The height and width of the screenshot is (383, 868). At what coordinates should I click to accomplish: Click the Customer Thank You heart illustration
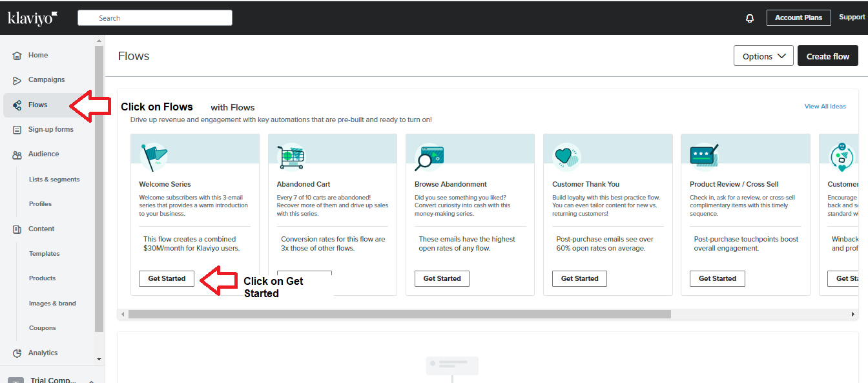(x=566, y=157)
